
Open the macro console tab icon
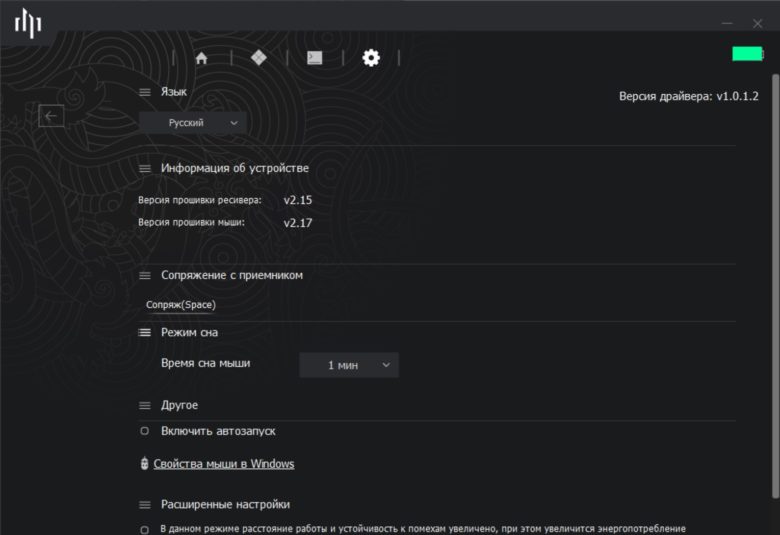[315, 58]
